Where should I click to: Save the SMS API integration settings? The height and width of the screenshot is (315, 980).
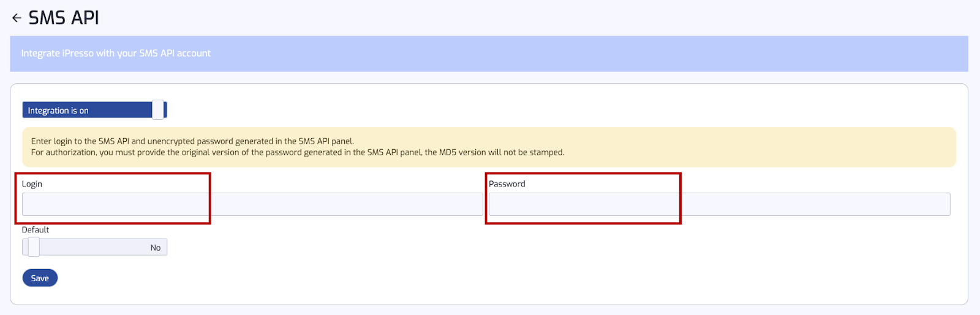[40, 278]
